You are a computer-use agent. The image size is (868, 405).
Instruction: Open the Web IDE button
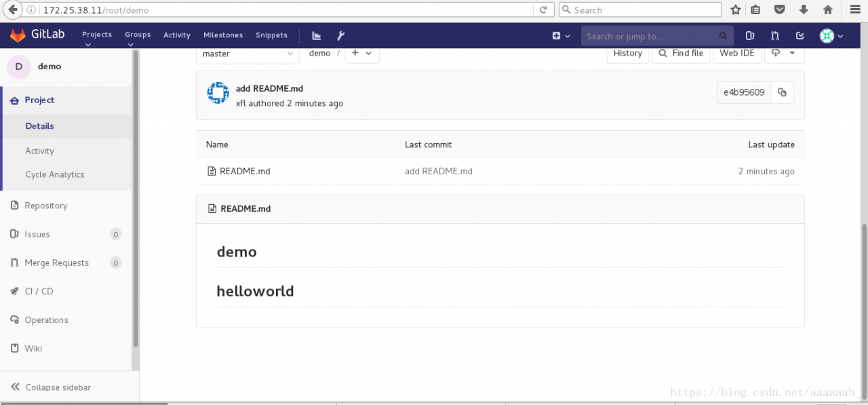coord(737,53)
